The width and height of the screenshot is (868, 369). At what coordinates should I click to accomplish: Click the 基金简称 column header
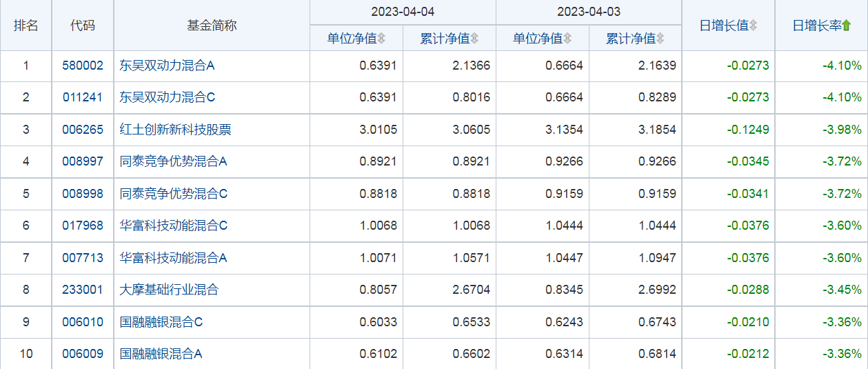(212, 26)
